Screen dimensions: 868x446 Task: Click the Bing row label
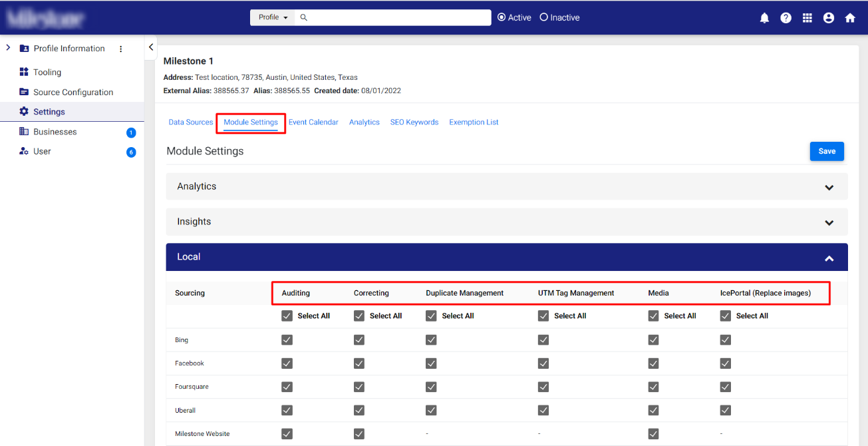click(x=182, y=340)
